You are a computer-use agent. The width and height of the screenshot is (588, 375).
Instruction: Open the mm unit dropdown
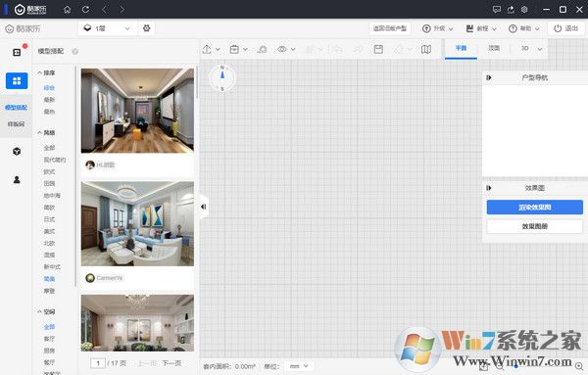click(x=299, y=366)
